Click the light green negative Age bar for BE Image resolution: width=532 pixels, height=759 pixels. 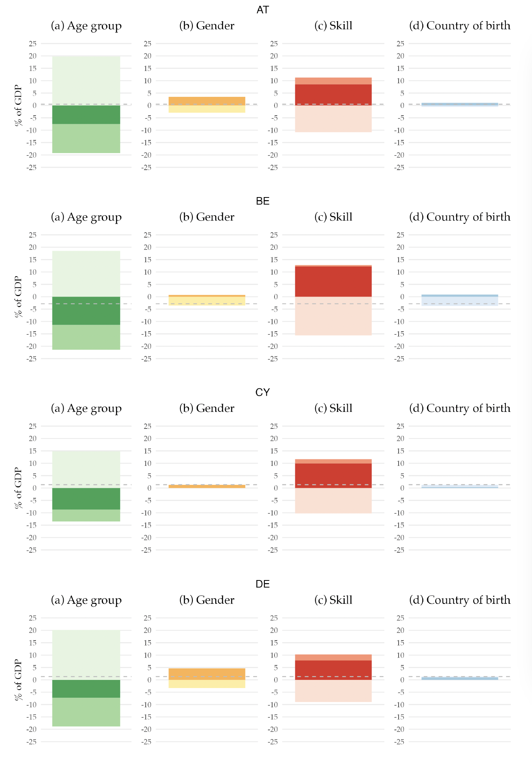pyautogui.click(x=86, y=337)
